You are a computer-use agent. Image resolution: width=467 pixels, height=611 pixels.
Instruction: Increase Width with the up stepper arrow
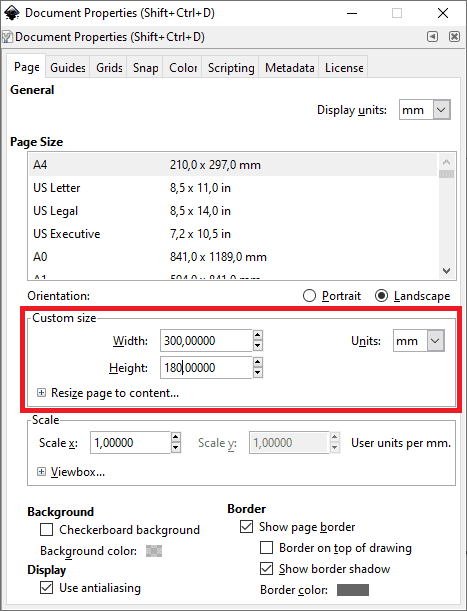pos(257,336)
